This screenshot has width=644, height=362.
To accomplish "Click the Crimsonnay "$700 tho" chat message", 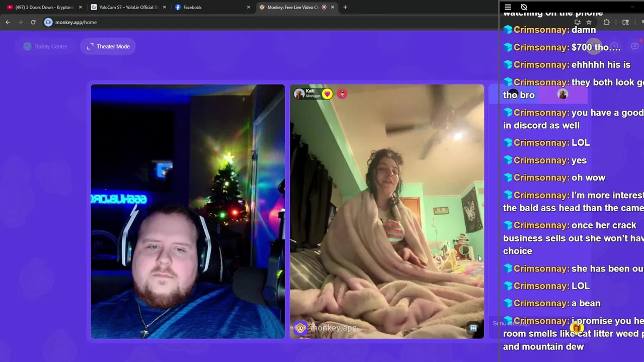I will click(562, 47).
